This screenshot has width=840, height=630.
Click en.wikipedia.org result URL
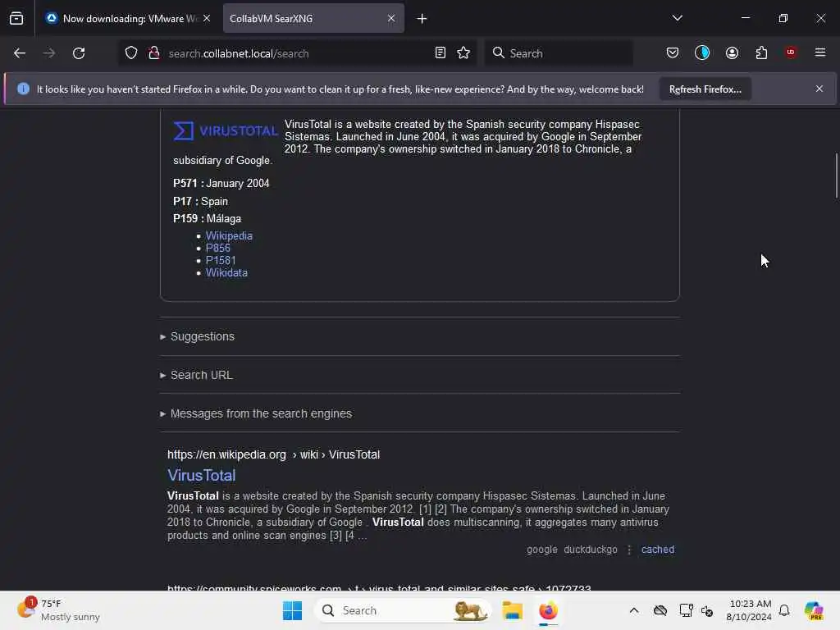(x=273, y=454)
